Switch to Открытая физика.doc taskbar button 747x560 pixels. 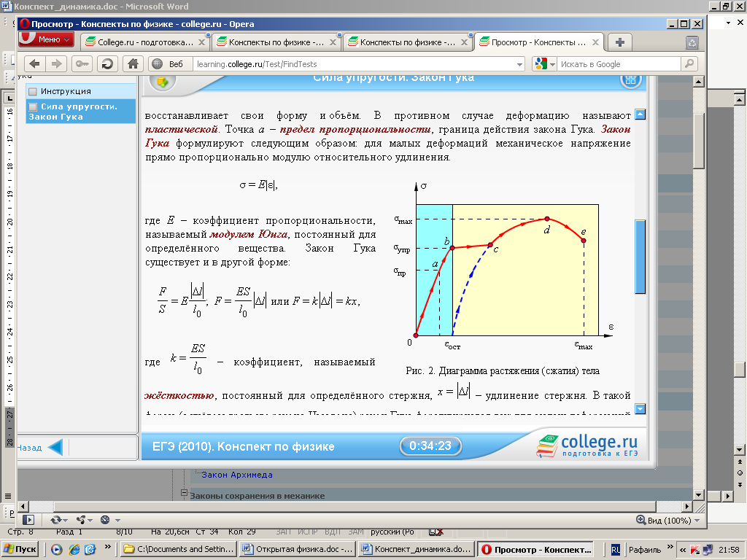298,550
